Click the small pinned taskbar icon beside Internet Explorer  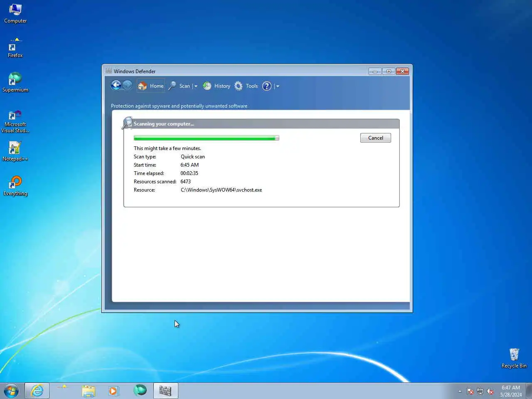click(62, 387)
